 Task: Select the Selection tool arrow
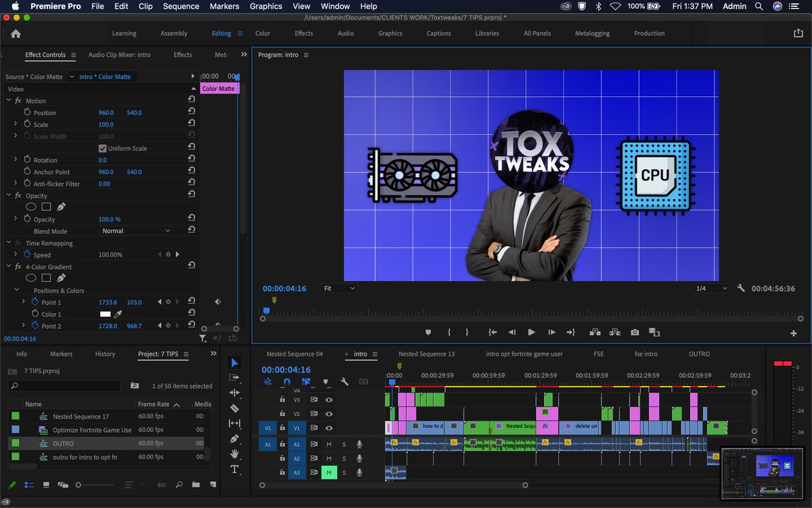pyautogui.click(x=235, y=363)
